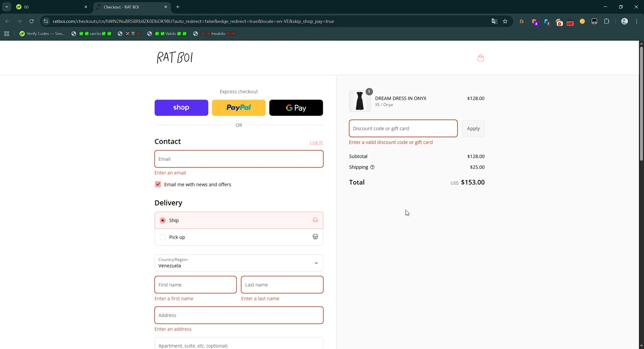
Task: Click the $153.00 total amount
Action: [473, 182]
